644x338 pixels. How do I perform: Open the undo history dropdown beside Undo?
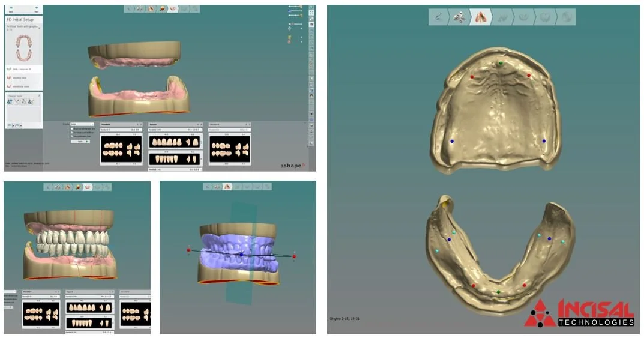(x=13, y=125)
